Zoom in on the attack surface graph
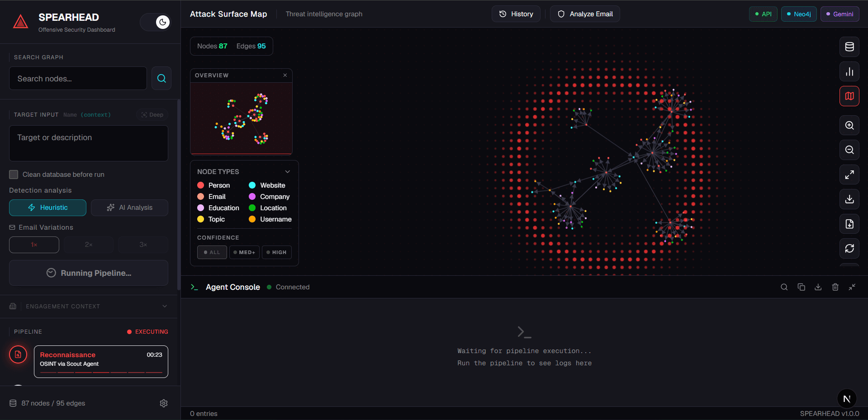The height and width of the screenshot is (420, 868). [849, 125]
